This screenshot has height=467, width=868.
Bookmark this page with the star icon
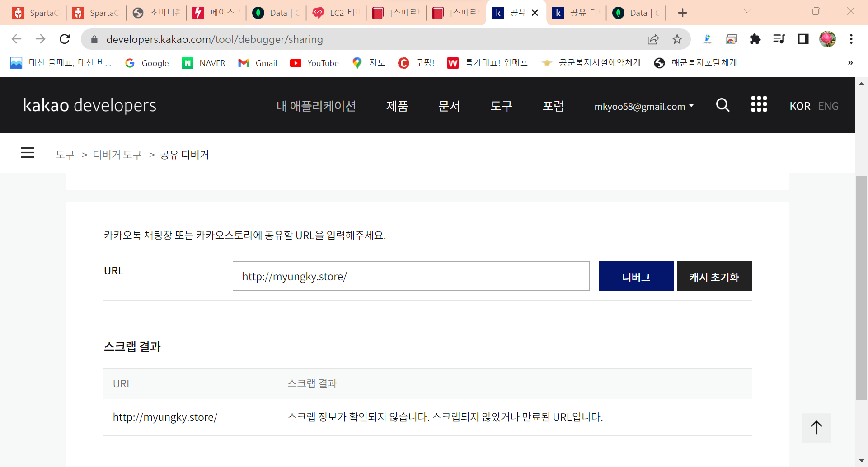tap(677, 39)
